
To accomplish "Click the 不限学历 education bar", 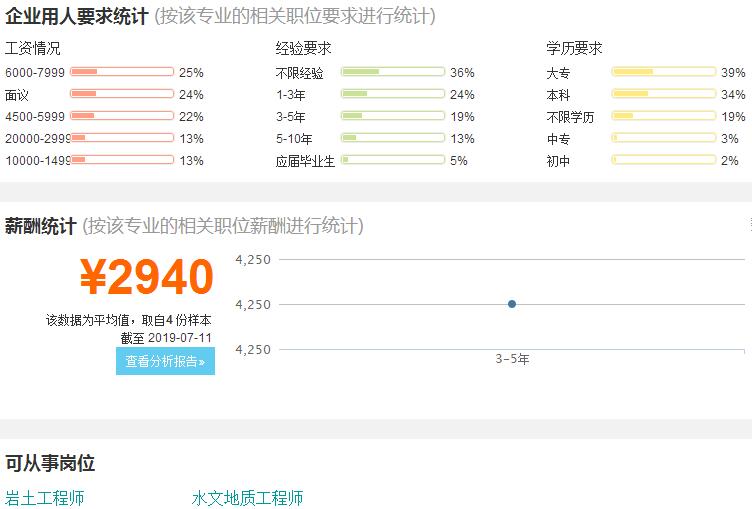I will point(664,116).
